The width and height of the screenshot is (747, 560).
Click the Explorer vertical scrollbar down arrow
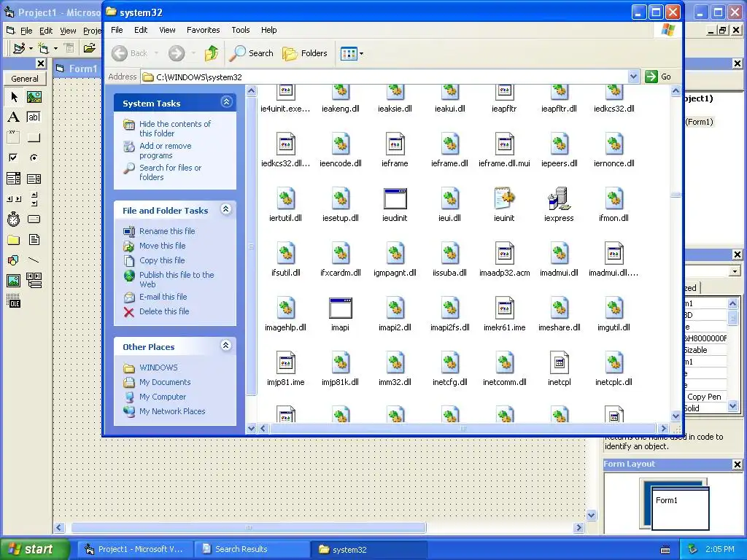click(x=676, y=416)
